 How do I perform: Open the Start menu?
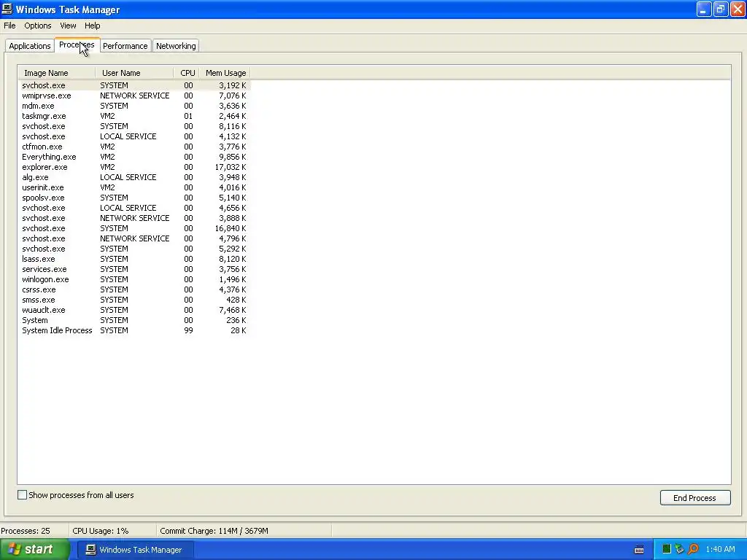click(x=35, y=549)
